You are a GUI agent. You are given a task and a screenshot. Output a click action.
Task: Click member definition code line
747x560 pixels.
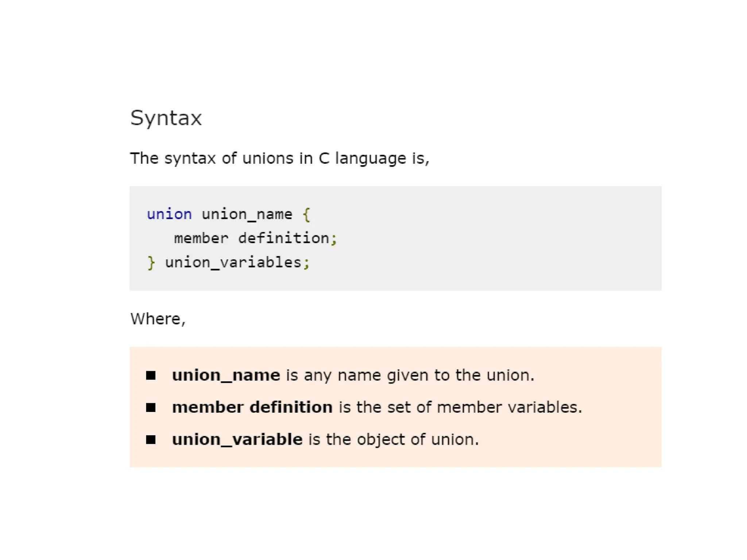[x=252, y=238]
